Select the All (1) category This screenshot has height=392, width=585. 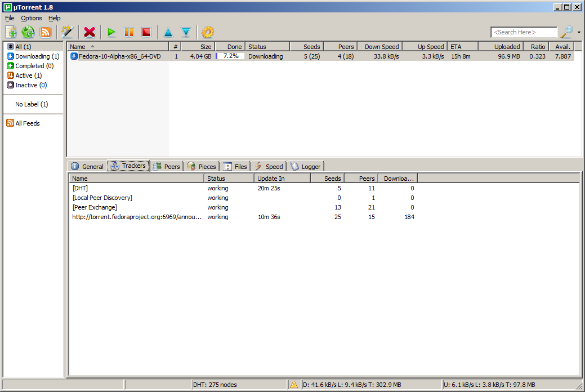click(x=33, y=47)
